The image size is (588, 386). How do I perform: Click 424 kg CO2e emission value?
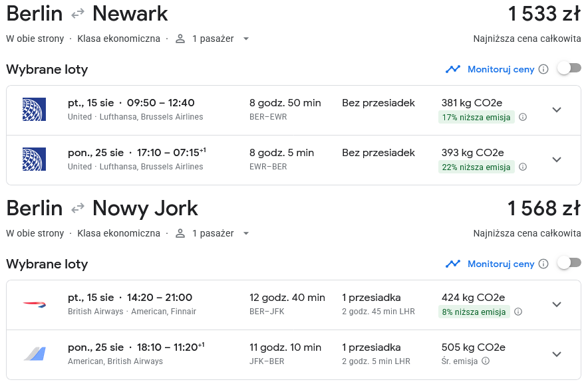473,298
